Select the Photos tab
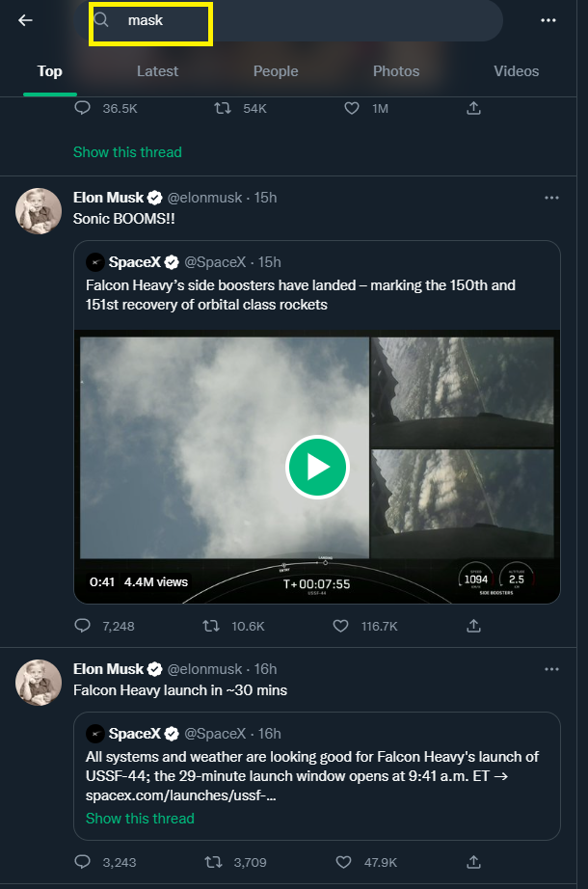The image size is (588, 889). click(x=396, y=71)
